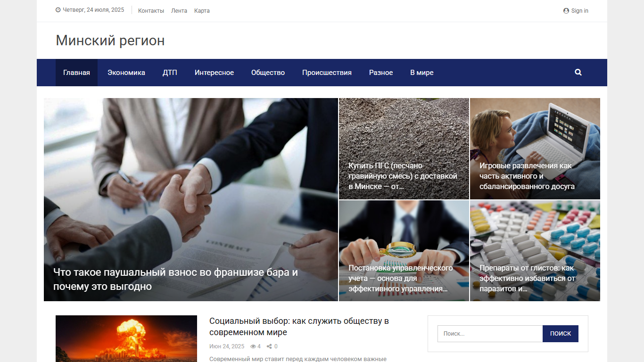Viewport: 644px width, 362px height.
Task: Click the excerpt starting Современный мир ставит
Action: tap(298, 359)
